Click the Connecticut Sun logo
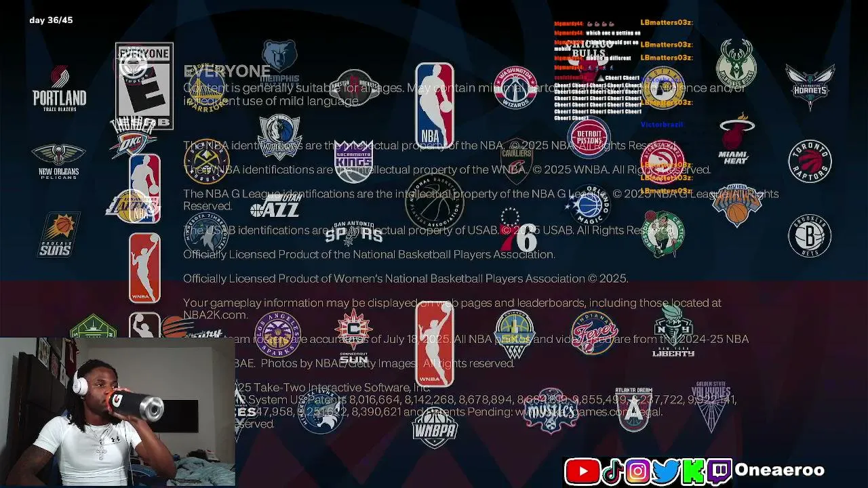Viewport: 868px width, 488px height. (x=353, y=335)
